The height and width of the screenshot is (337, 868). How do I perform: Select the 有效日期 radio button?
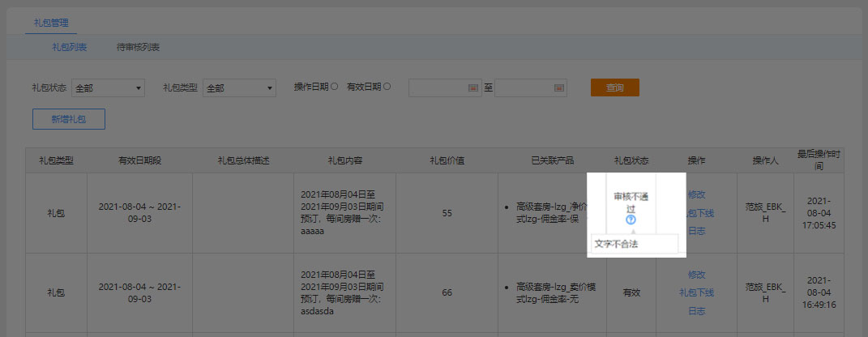point(387,87)
